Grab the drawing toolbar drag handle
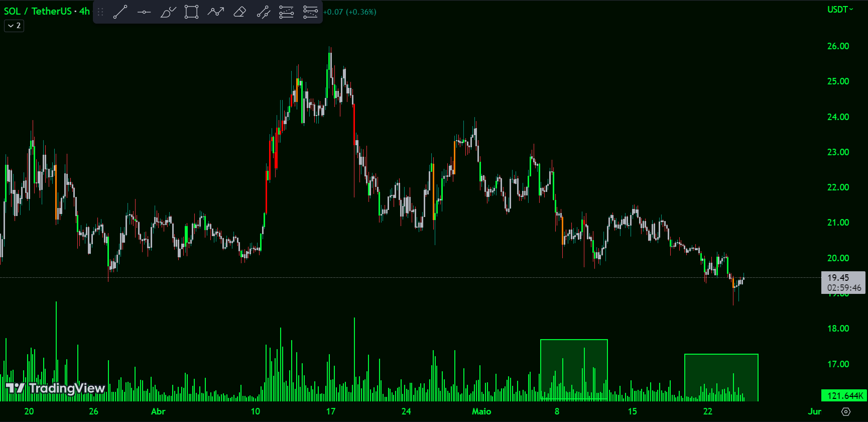Screen dimensions: 868x422 click(x=100, y=12)
